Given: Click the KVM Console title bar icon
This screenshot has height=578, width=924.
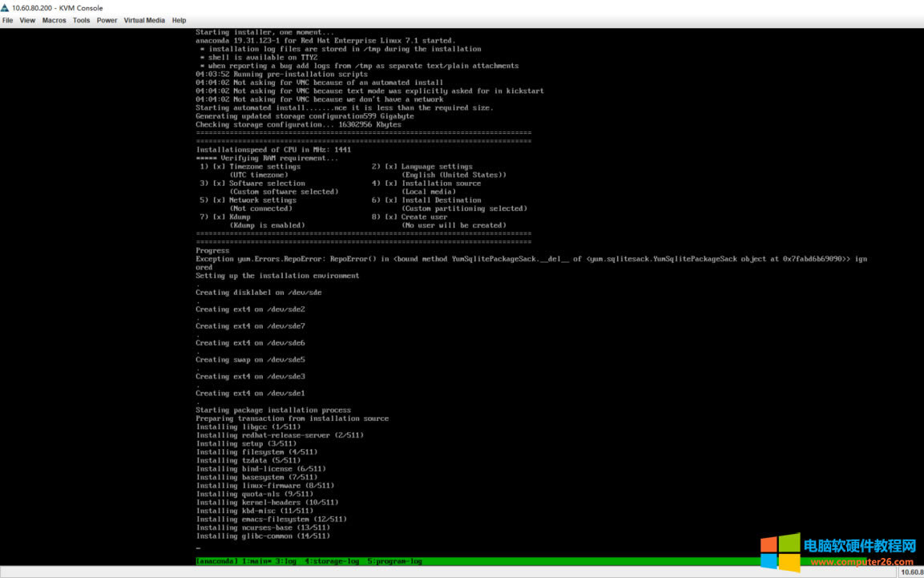Looking at the screenshot, I should 5,8.
